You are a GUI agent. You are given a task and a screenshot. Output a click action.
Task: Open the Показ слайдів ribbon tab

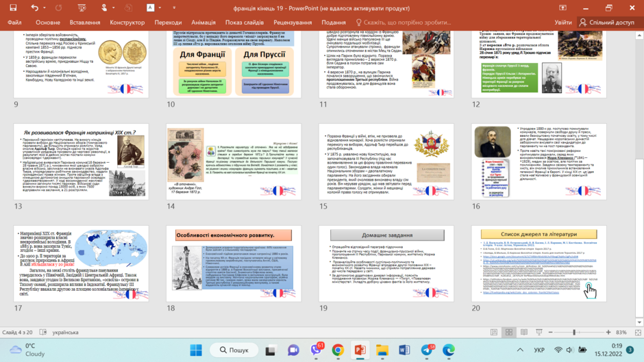(x=245, y=23)
